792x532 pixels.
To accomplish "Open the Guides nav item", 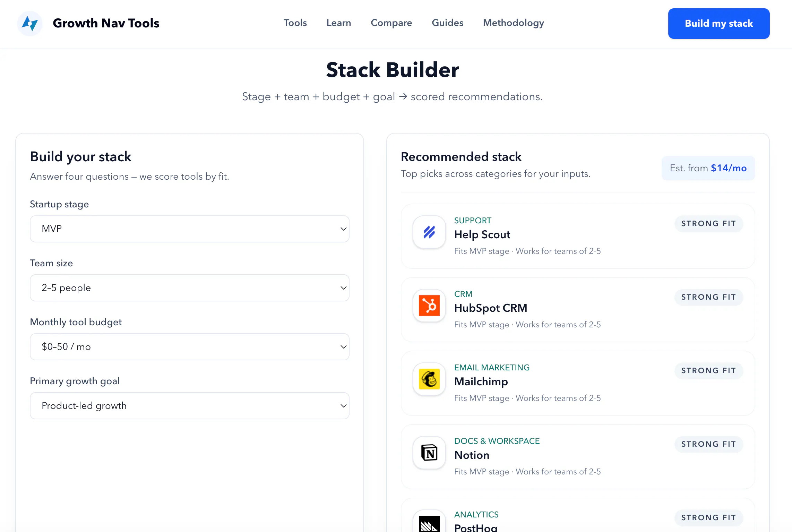I will click(x=447, y=23).
